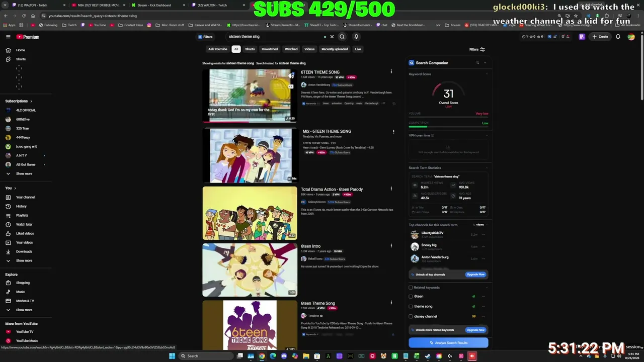644x362 pixels.
Task: Play the 6TEEN THEME SONG video thumbnail
Action: 250,96
